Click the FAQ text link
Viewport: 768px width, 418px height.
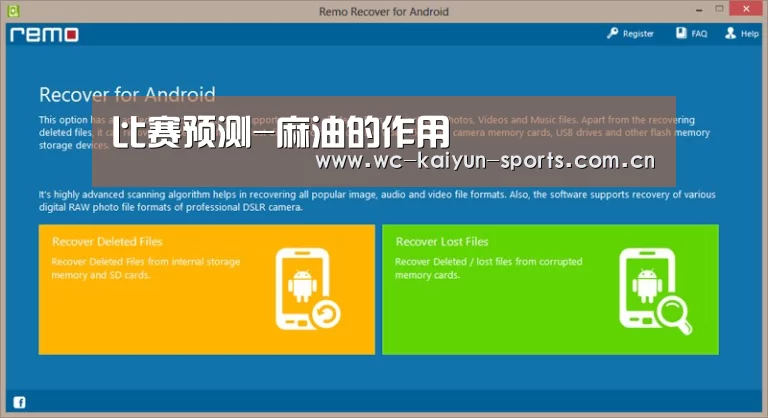tap(699, 34)
